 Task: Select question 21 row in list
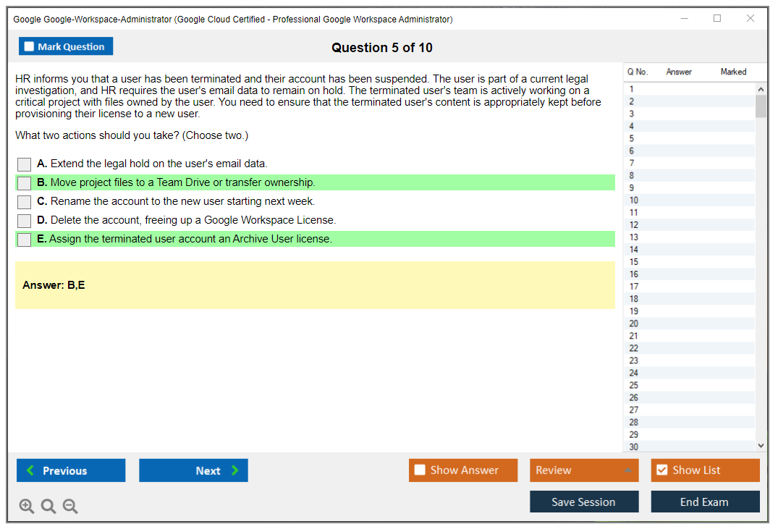tap(634, 336)
